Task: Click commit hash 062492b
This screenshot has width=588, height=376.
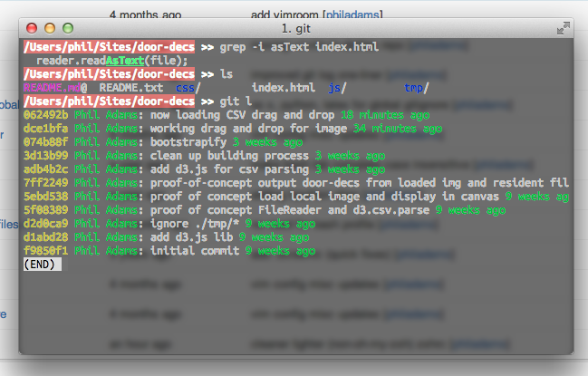Action: pos(45,115)
